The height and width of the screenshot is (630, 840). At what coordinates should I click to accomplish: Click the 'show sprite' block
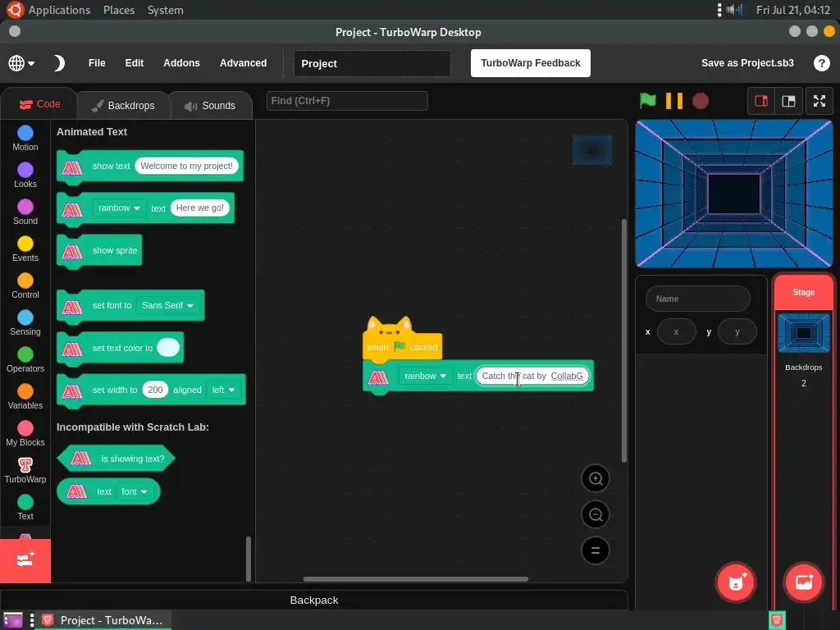99,250
